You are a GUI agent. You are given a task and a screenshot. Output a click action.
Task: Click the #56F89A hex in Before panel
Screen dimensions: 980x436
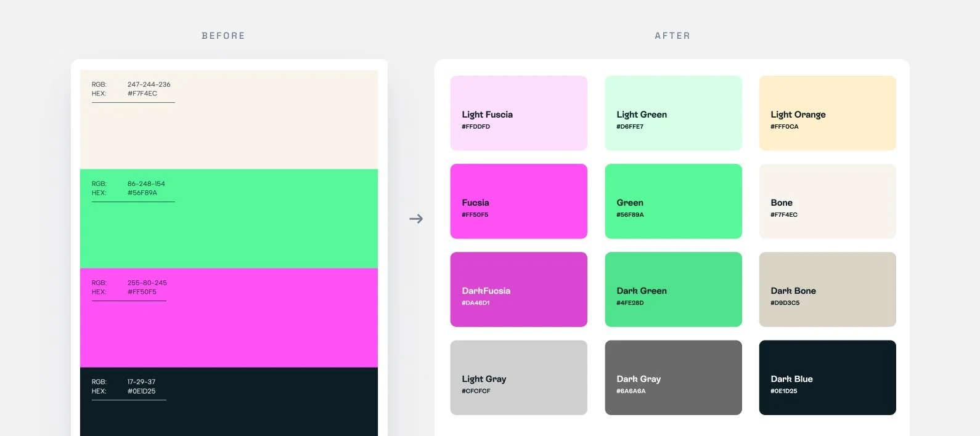[142, 193]
